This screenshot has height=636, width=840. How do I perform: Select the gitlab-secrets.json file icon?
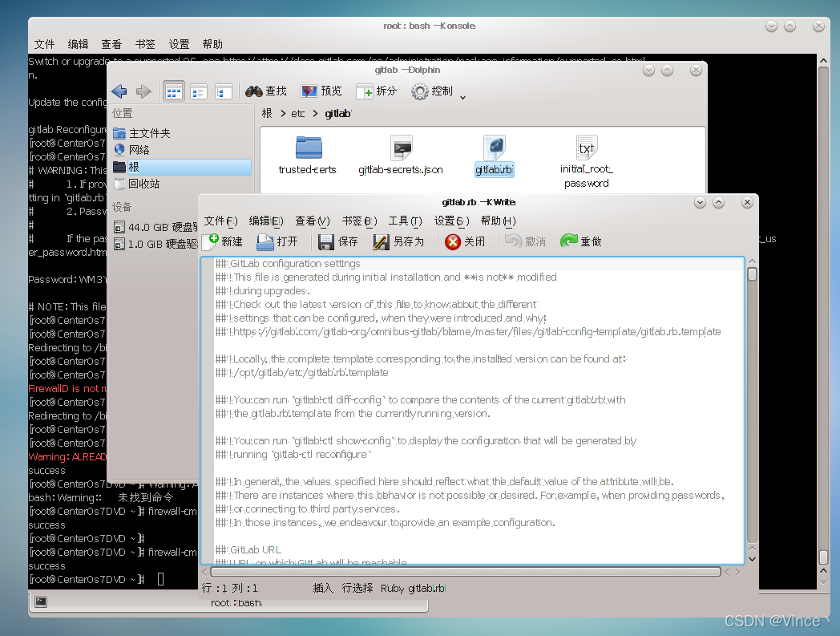tap(402, 148)
